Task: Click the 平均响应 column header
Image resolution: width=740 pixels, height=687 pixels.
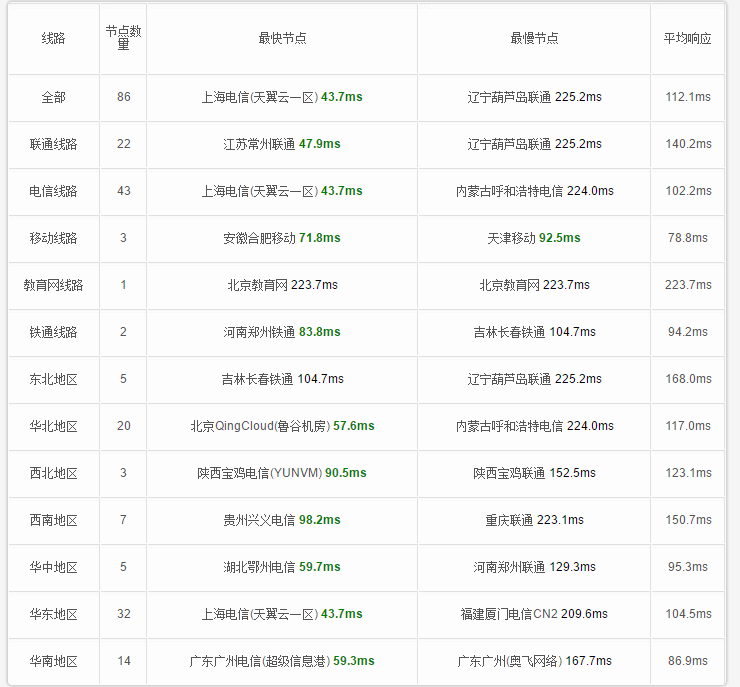Action: coord(688,38)
